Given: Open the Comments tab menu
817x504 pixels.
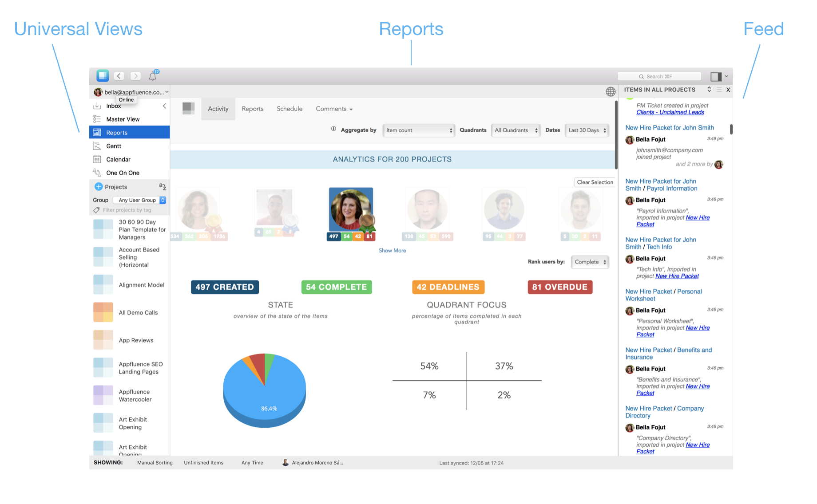Looking at the screenshot, I should click(x=334, y=109).
